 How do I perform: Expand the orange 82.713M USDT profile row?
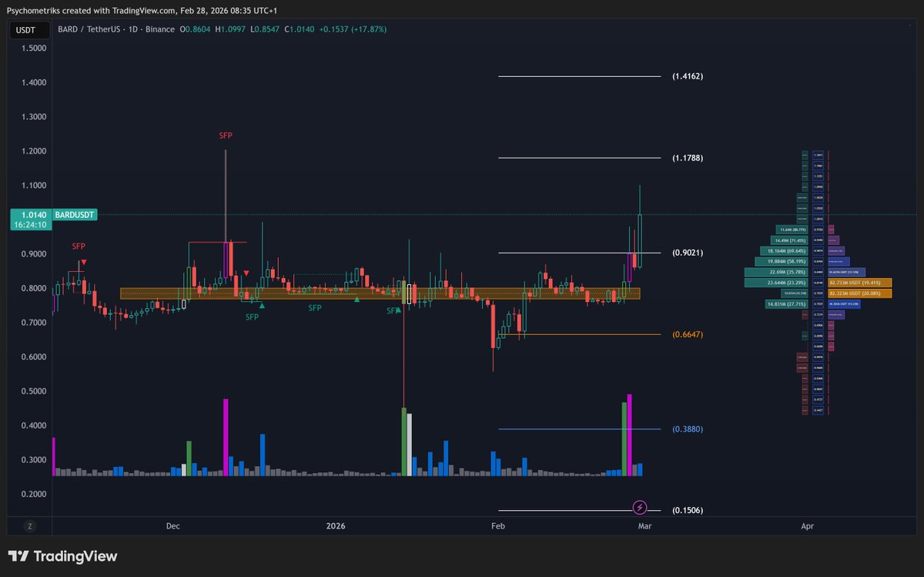click(853, 283)
